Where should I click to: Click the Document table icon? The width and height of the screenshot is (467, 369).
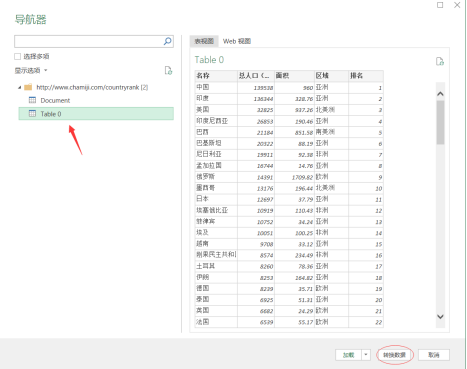coord(32,100)
